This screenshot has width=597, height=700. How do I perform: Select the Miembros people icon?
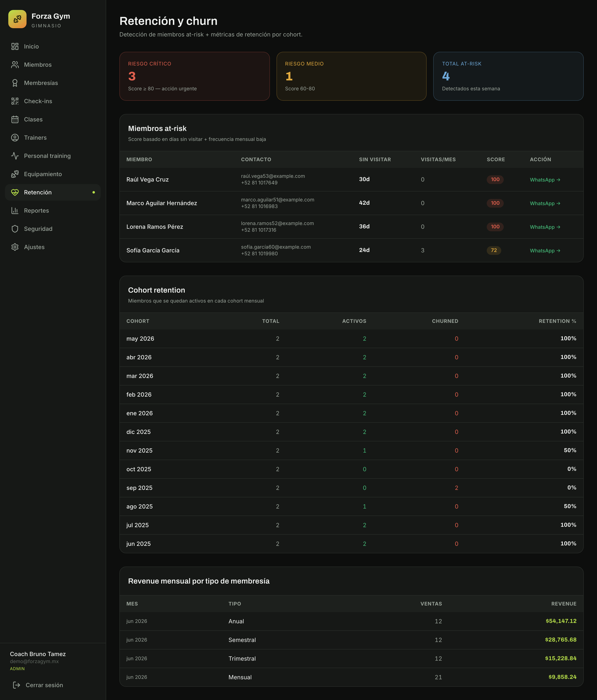pyautogui.click(x=15, y=64)
